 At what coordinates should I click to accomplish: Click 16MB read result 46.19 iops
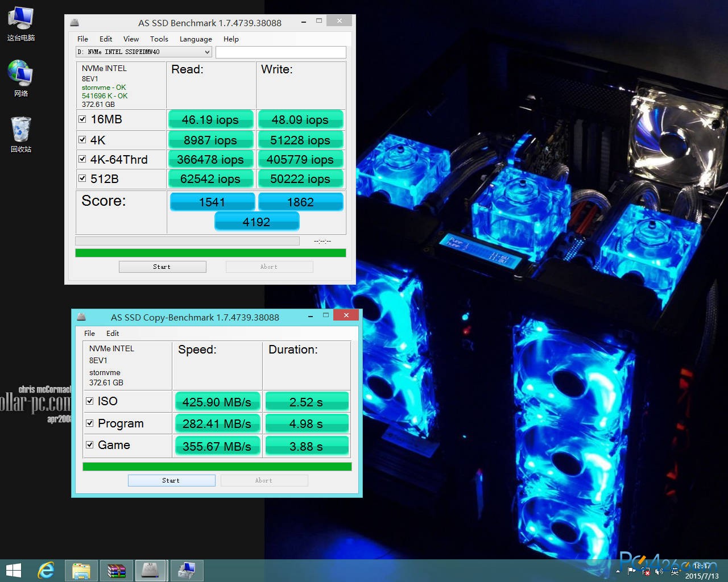pos(210,120)
